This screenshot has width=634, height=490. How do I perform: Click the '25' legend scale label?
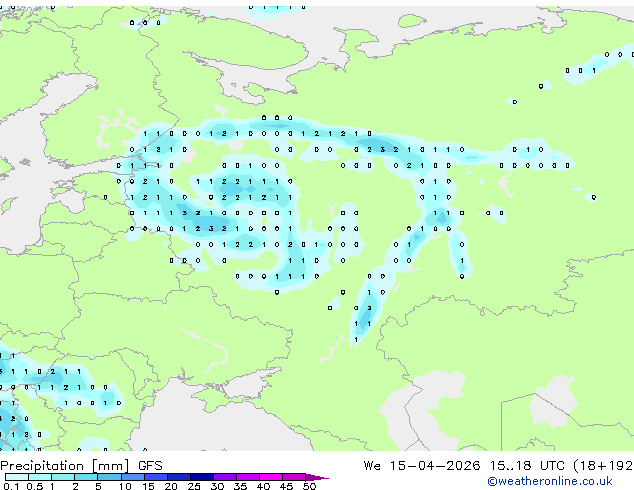(194, 486)
